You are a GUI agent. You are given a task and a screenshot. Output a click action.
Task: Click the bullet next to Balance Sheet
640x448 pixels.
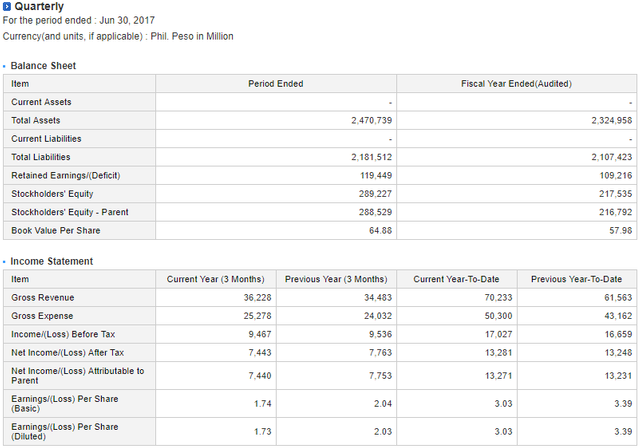pos(5,66)
